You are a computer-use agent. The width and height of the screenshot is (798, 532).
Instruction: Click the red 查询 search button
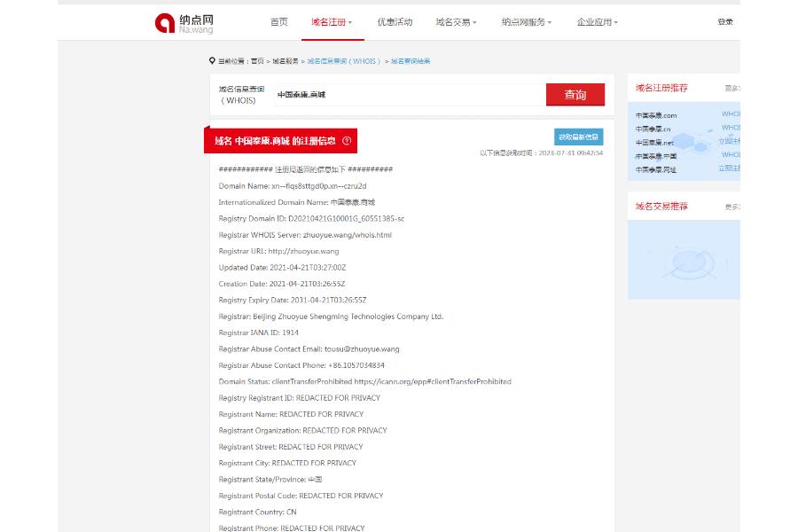click(575, 95)
